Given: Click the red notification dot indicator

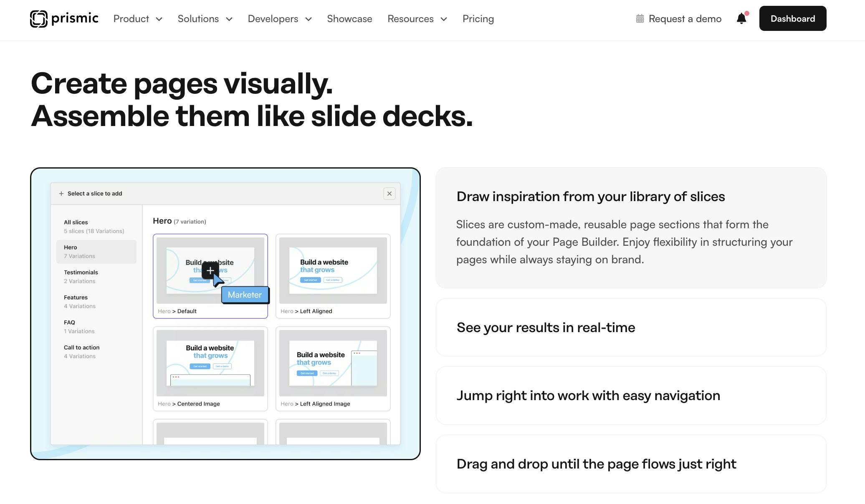Looking at the screenshot, I should 747,13.
